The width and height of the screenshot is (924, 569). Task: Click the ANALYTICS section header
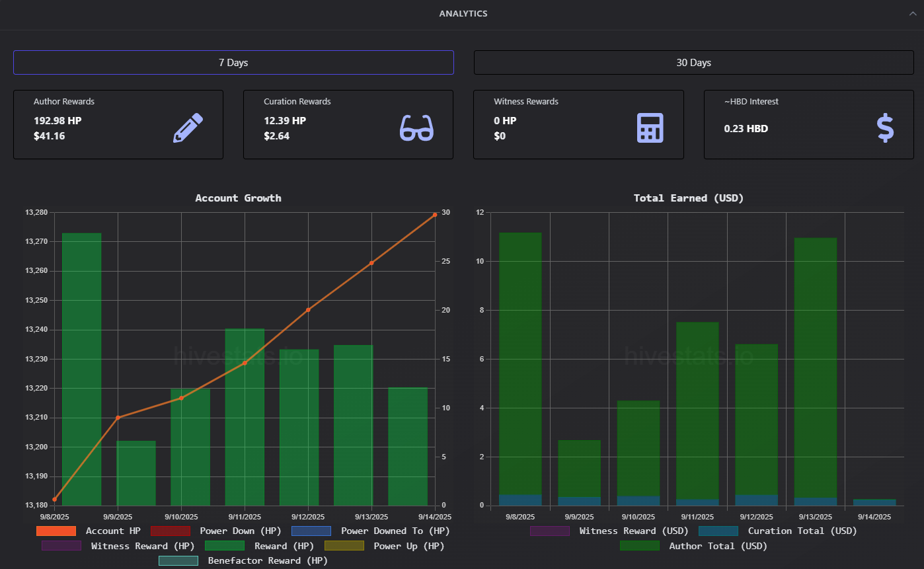point(463,14)
